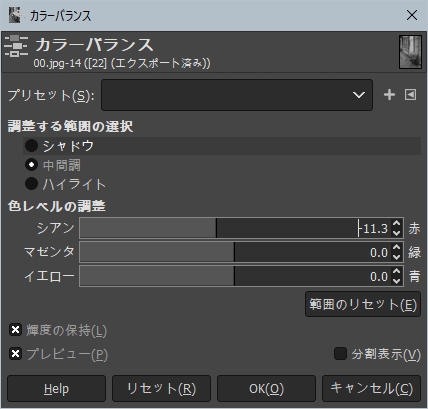Click the image thumbnail preview in the header

(x=410, y=52)
